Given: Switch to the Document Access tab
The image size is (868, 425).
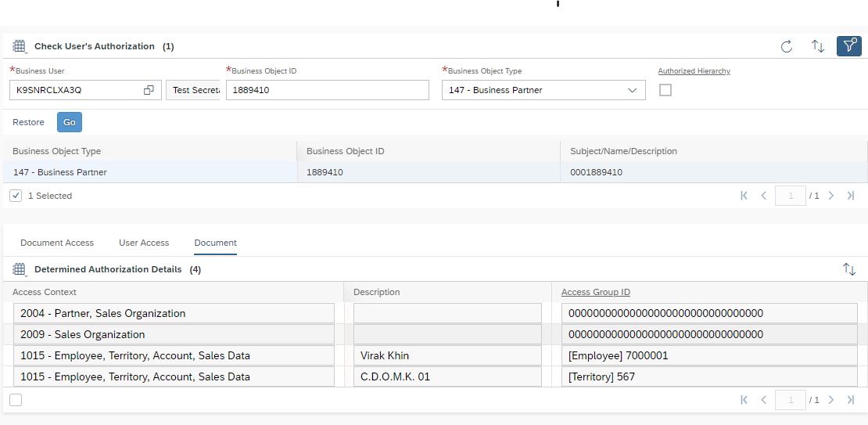Looking at the screenshot, I should click(x=57, y=243).
